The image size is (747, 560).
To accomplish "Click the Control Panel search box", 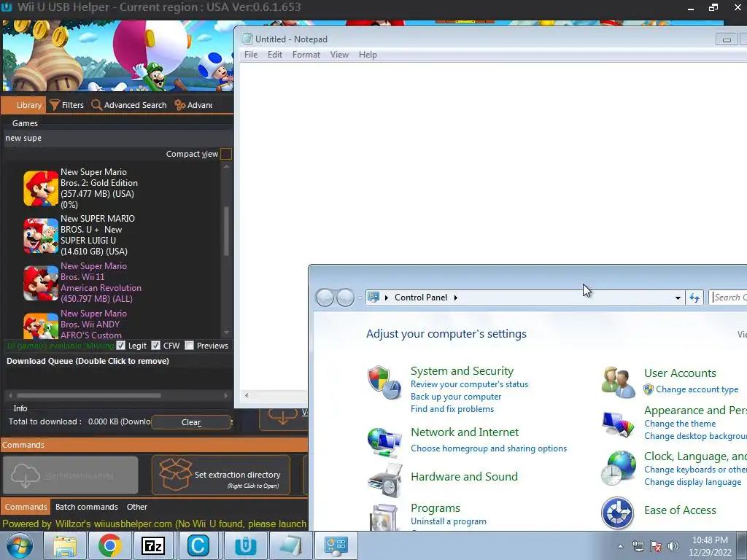I will click(729, 297).
